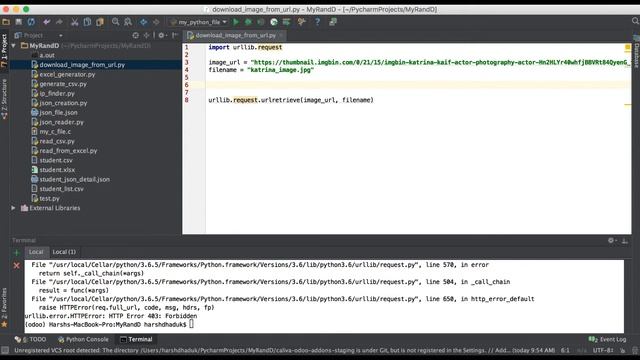Viewport: 640px width, 360px height.
Task: Select download_image_from_url.py in project tree
Action: [x=78, y=65]
